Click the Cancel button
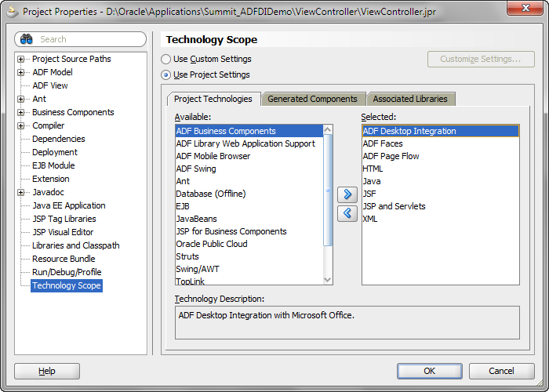549x392 pixels. [501, 371]
